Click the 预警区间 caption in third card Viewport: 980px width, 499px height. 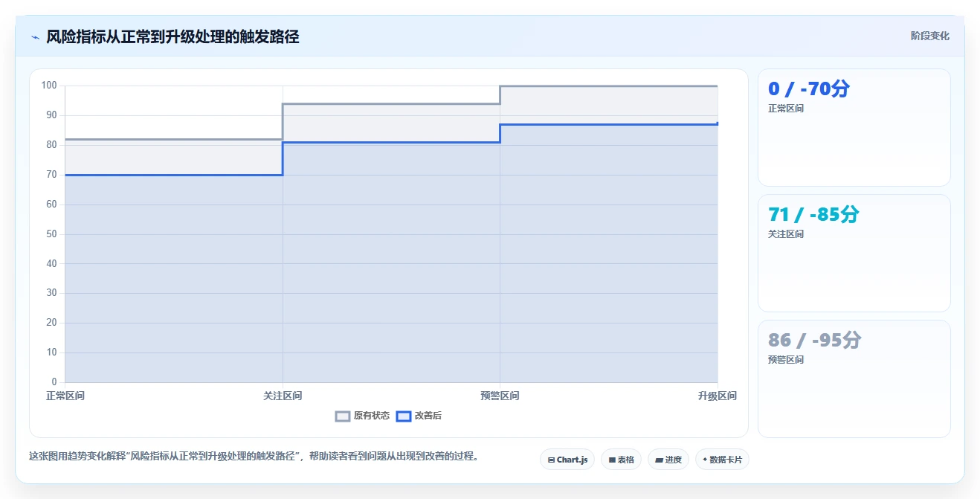[786, 360]
